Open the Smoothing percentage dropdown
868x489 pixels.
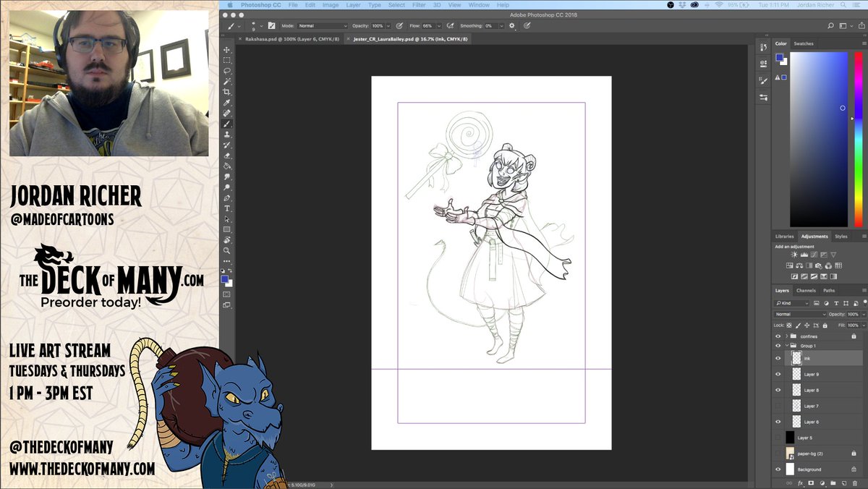(501, 25)
